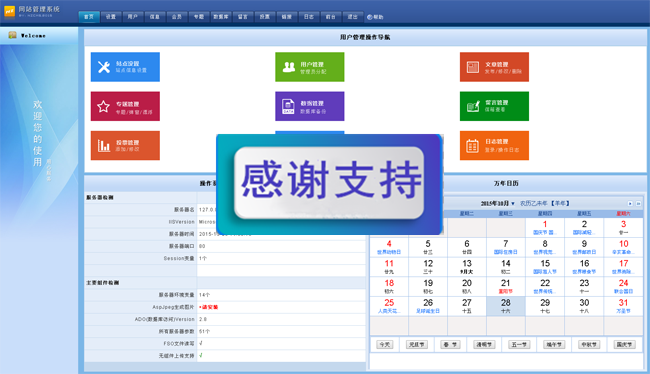Click the help icon labeled 帮助
The image size is (650, 374).
[x=375, y=17]
